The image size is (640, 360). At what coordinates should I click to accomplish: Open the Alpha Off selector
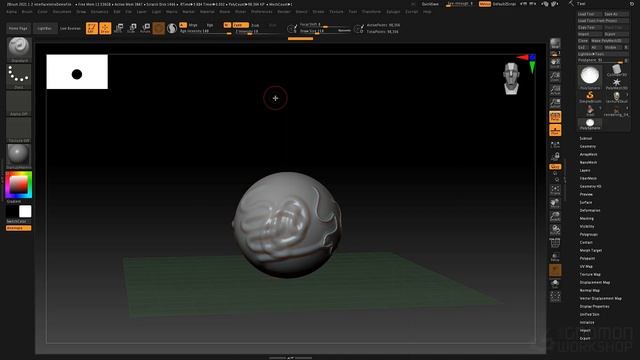(x=19, y=103)
